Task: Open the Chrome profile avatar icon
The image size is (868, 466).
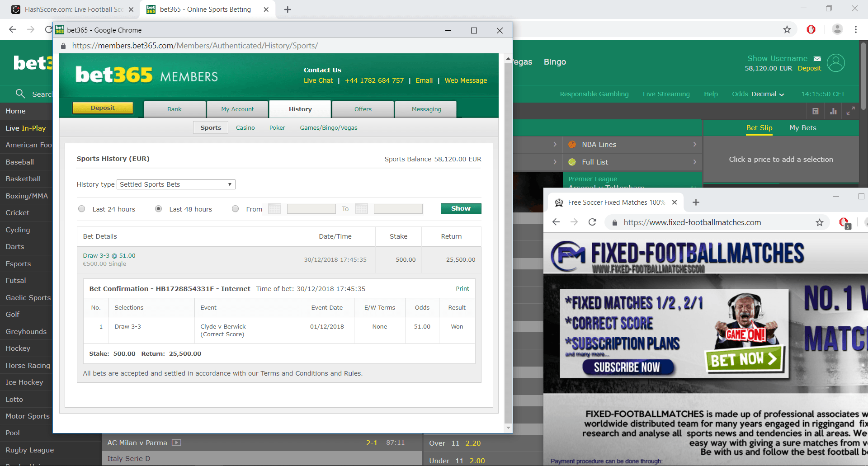Action: point(837,29)
